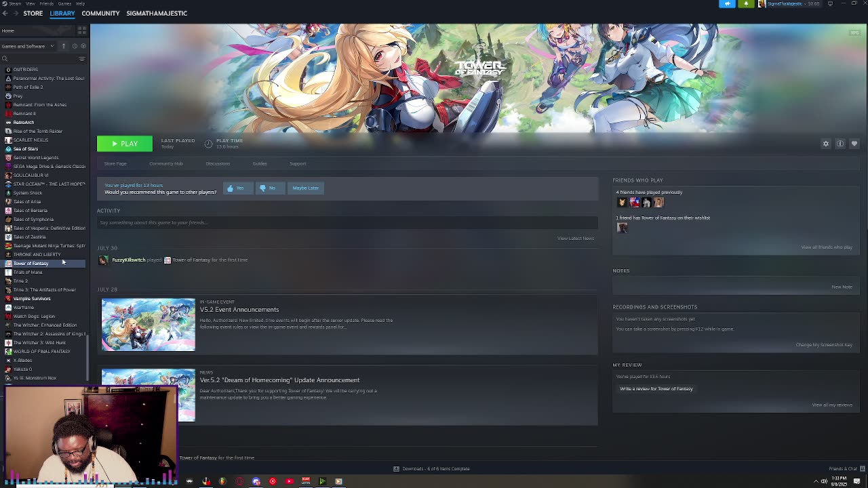This screenshot has width=868, height=488.
Task: Open the Help menu
Action: [x=80, y=3]
